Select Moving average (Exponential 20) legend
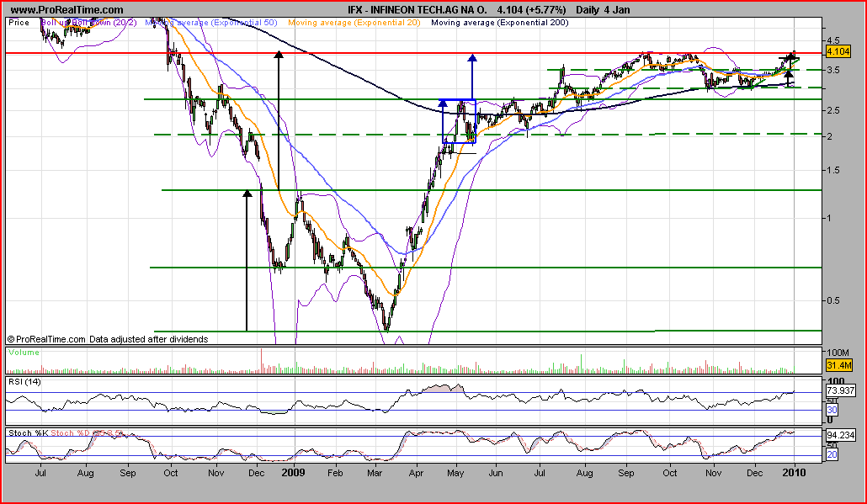The image size is (867, 504). 354,23
